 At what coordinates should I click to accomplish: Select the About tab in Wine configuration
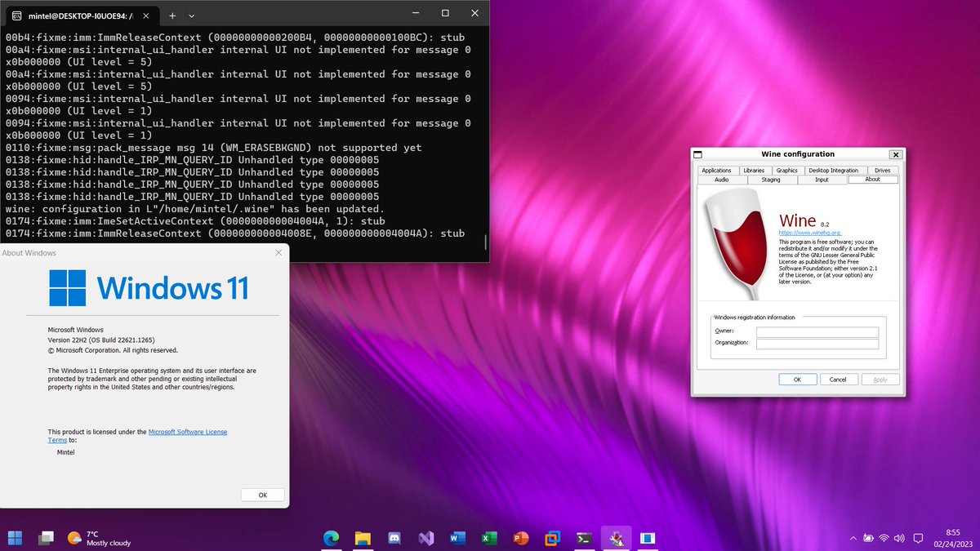click(873, 179)
